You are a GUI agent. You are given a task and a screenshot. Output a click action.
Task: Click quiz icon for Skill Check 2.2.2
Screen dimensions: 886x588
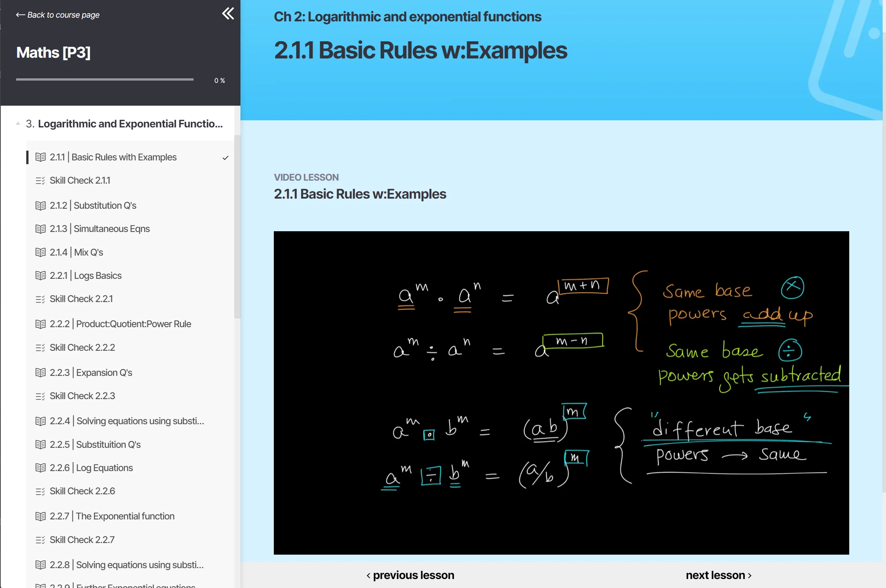coord(40,348)
